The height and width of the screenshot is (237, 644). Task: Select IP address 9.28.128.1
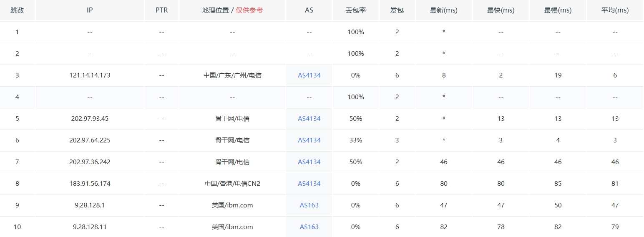point(90,205)
